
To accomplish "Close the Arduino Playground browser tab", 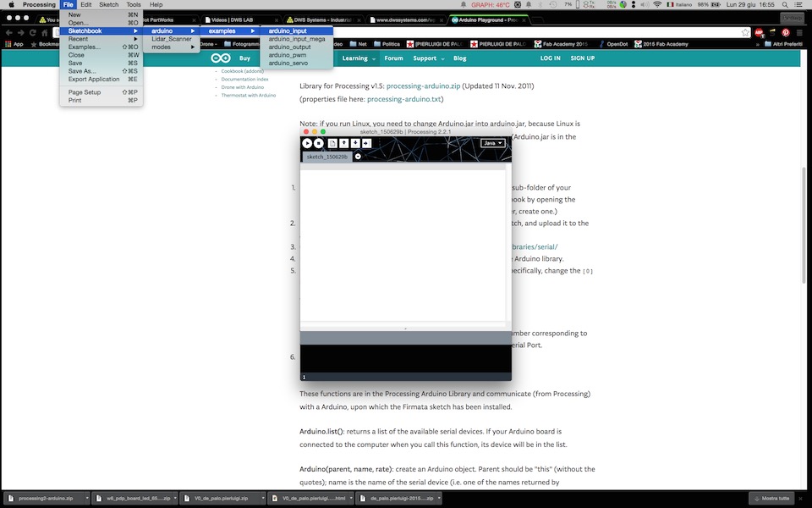I will pos(524,20).
